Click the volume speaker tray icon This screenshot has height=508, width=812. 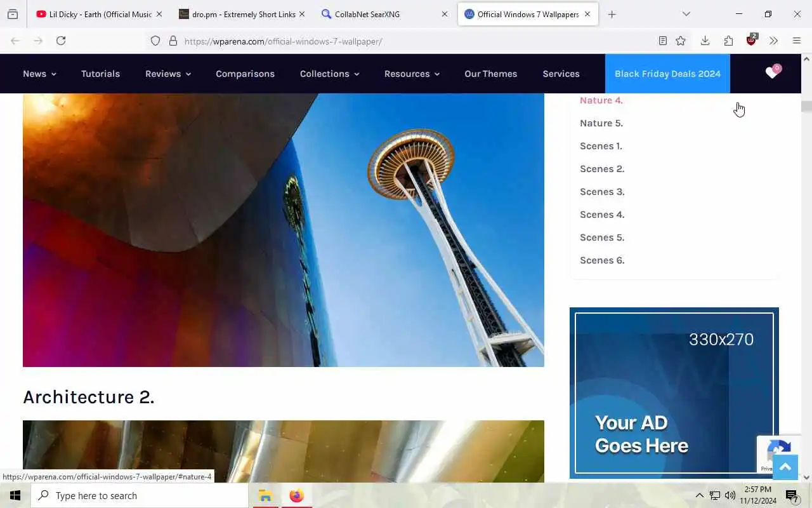tap(730, 495)
